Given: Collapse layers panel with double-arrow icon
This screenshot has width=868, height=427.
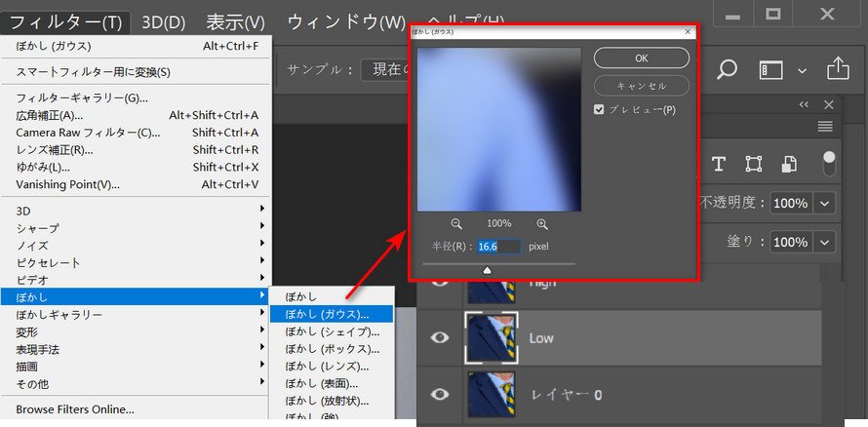Looking at the screenshot, I should coord(804,104).
